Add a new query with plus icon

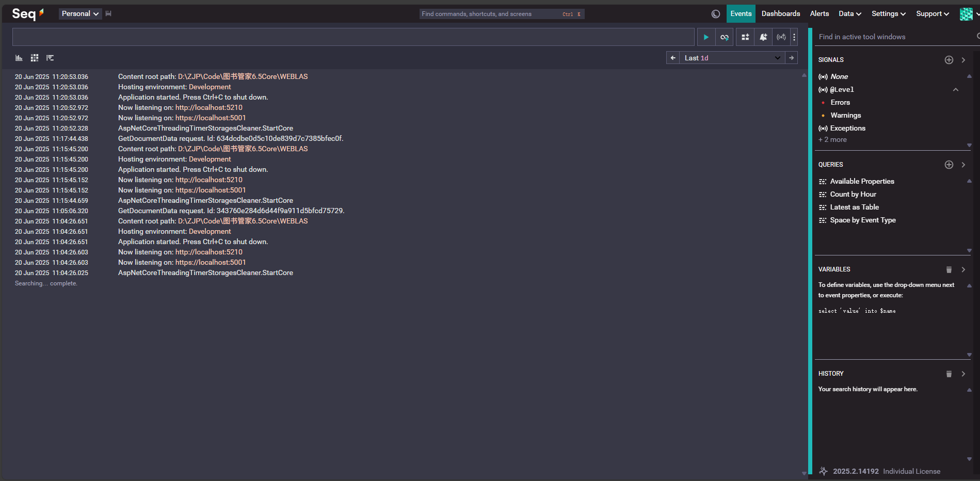click(x=949, y=165)
